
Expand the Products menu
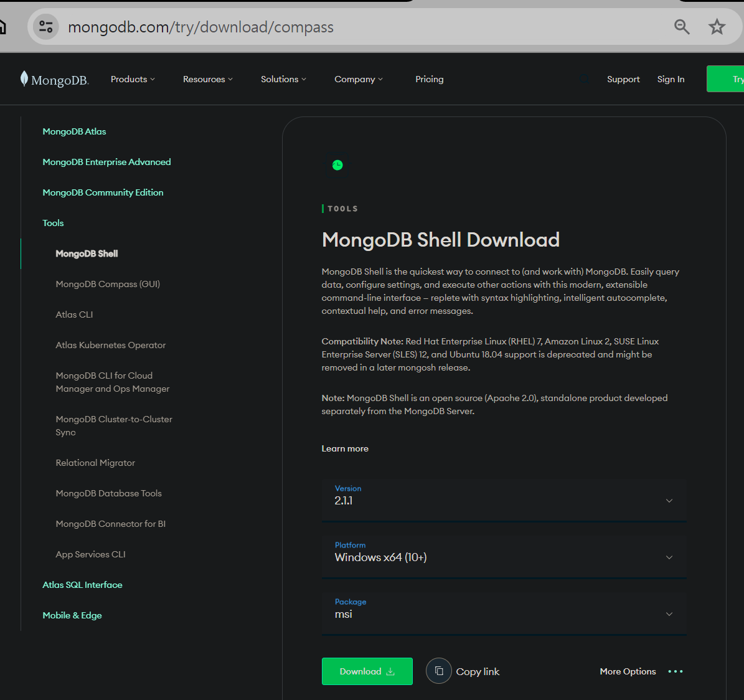tap(133, 79)
